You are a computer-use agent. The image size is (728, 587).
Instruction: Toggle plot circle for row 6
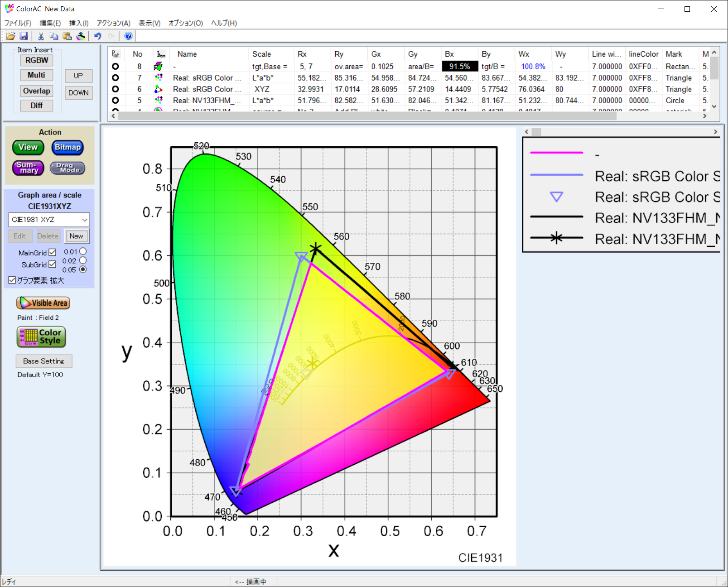tap(116, 89)
